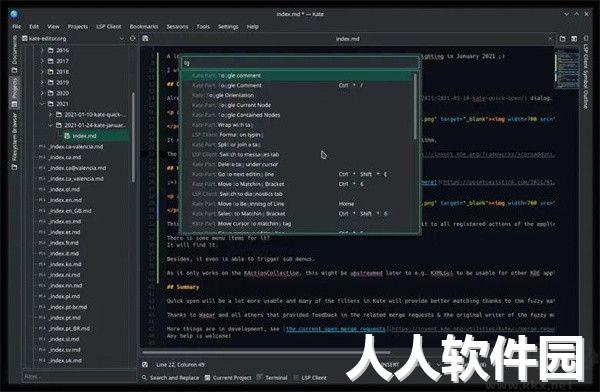Screen dimensions: 600x392
Task: Open the Sessions menu
Action: 177,27
